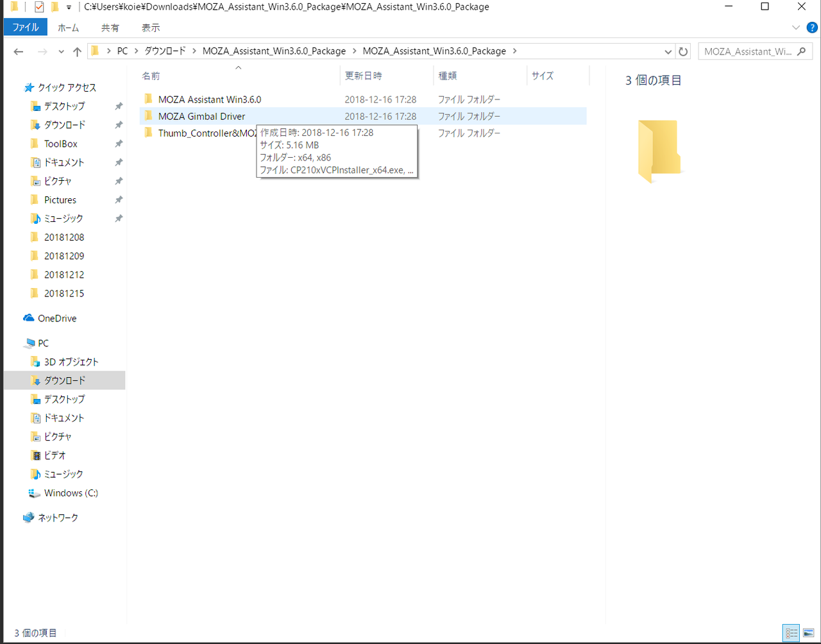Select the Pictures folder in the sidebar

(x=60, y=199)
